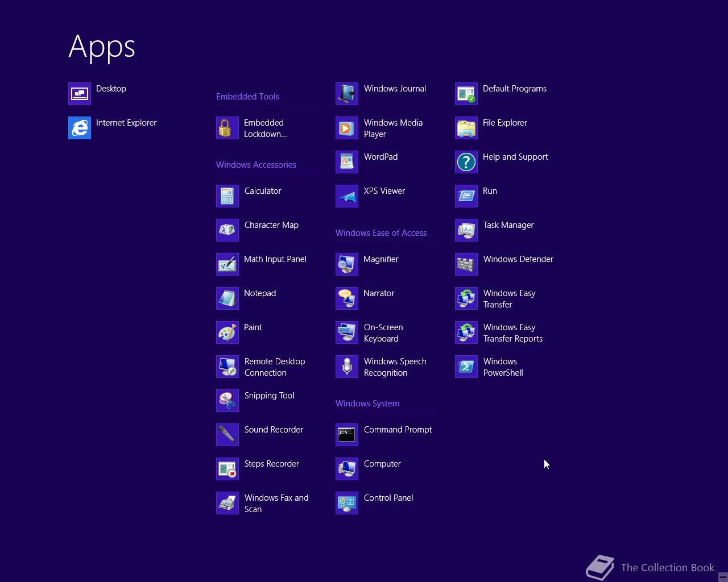Launch Task Manager icon
Screen dimensions: 728x582
tap(466, 230)
